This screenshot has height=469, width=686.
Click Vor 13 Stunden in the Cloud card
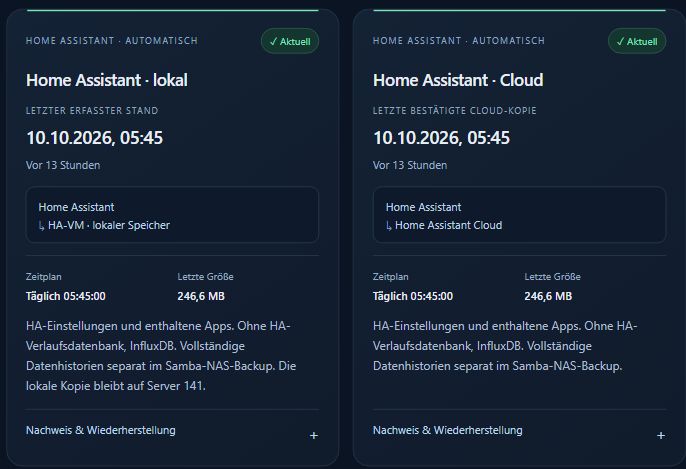[x=410, y=165]
